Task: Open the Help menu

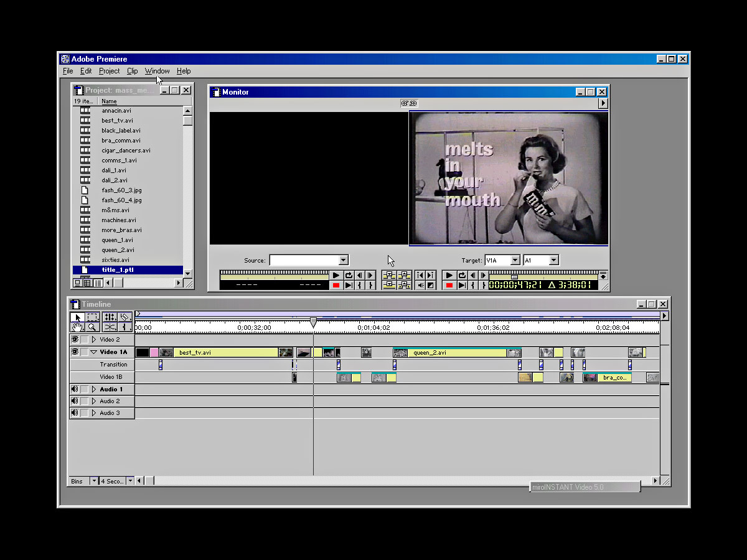Action: coord(184,71)
